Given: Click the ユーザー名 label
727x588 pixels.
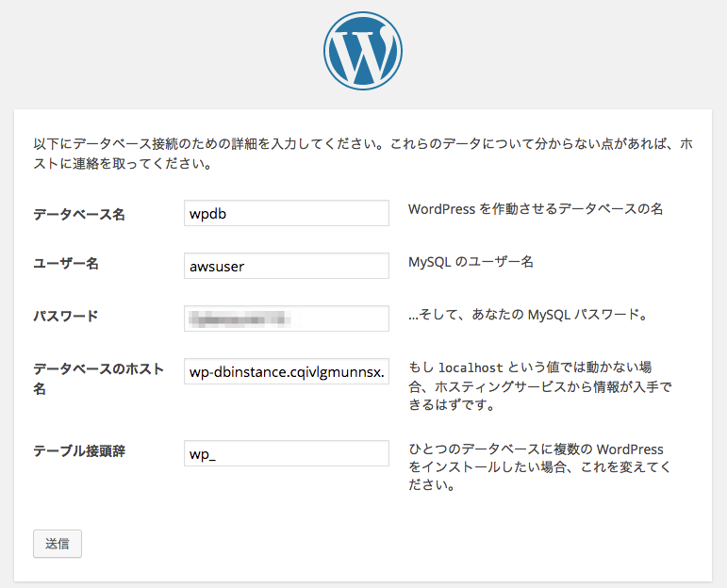Looking at the screenshot, I should click(66, 264).
